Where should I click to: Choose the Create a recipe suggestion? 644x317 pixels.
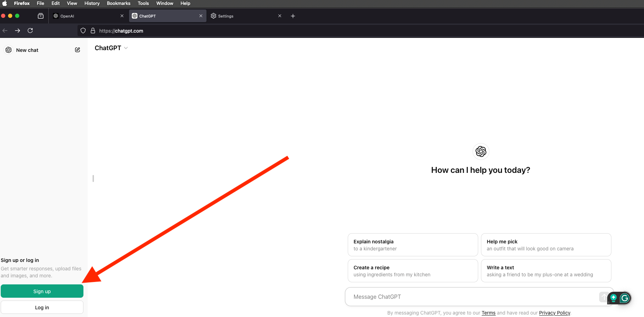pos(413,271)
